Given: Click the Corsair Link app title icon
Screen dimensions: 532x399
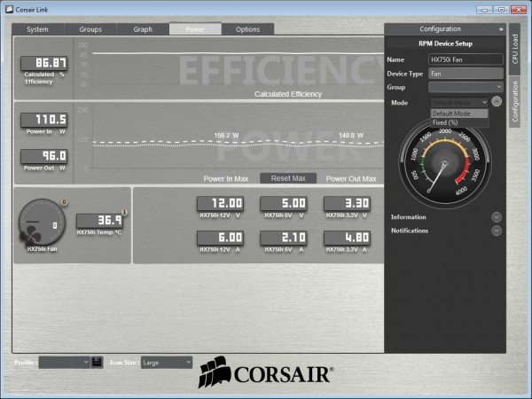Looking at the screenshot, I should [10, 10].
